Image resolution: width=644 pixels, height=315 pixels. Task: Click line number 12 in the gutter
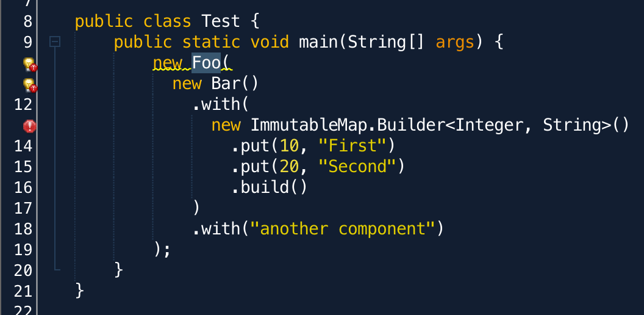coord(23,104)
